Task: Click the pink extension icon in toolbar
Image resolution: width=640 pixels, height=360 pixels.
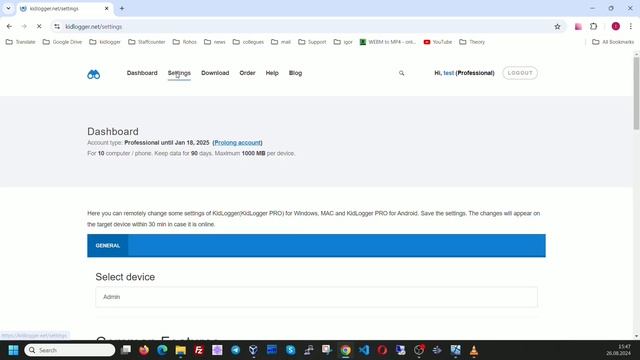Action: [578, 27]
